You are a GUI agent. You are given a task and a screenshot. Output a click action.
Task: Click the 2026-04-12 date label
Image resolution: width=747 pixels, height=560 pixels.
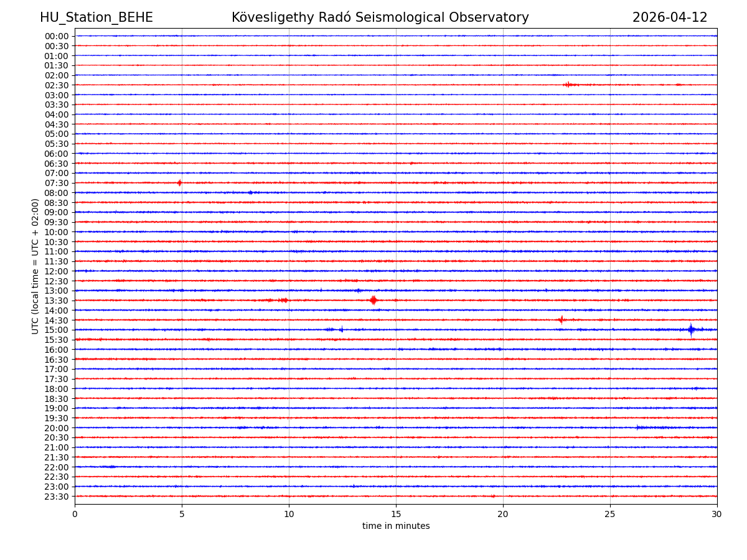tap(670, 17)
